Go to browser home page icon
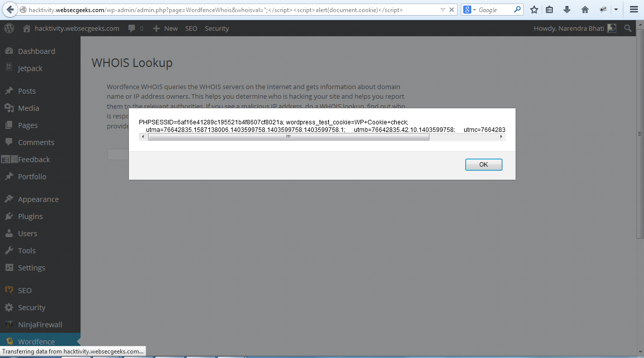The width and height of the screenshot is (644, 358). [585, 10]
